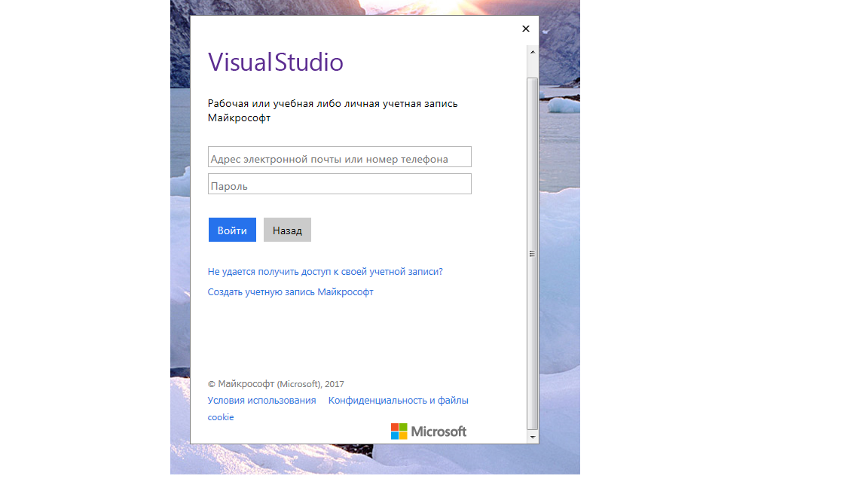868x488 pixels.
Task: Click the © Майкрософт 2017 copyright text
Action: tap(276, 384)
